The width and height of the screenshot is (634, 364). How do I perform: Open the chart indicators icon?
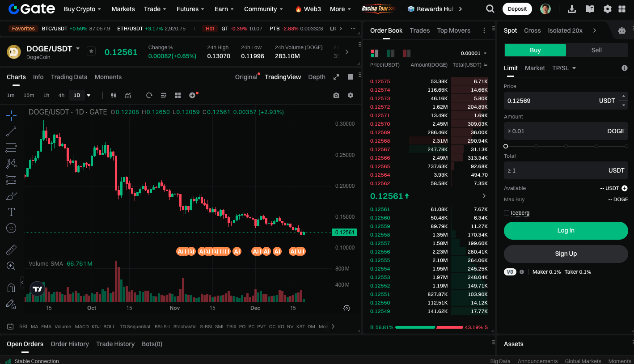[x=128, y=95]
